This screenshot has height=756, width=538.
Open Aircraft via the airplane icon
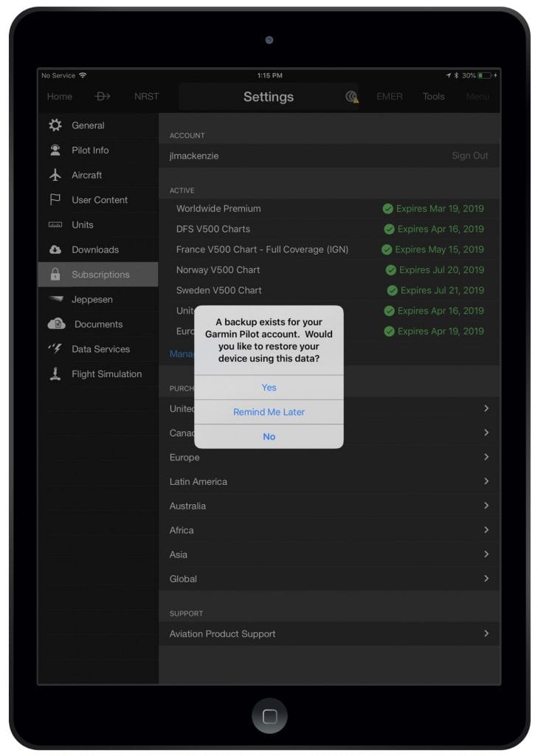point(55,176)
